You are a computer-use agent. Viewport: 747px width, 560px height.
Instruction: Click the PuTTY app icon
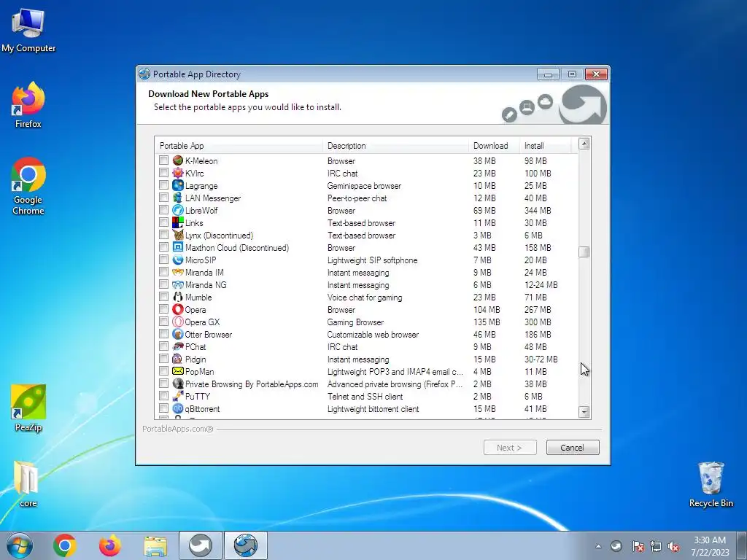(178, 396)
